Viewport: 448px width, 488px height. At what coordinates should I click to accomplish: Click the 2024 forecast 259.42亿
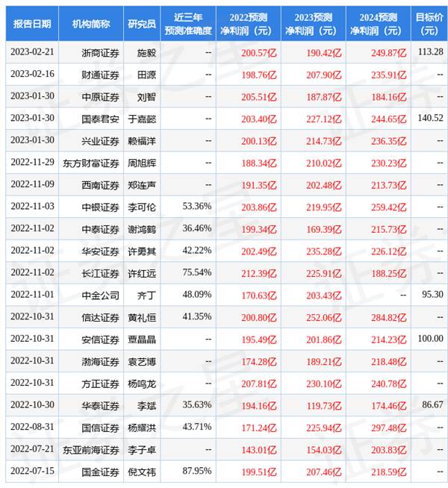[x=388, y=207]
